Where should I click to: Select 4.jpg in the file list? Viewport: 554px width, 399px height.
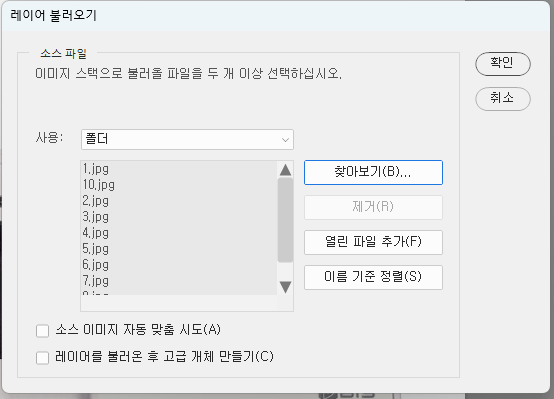179,233
